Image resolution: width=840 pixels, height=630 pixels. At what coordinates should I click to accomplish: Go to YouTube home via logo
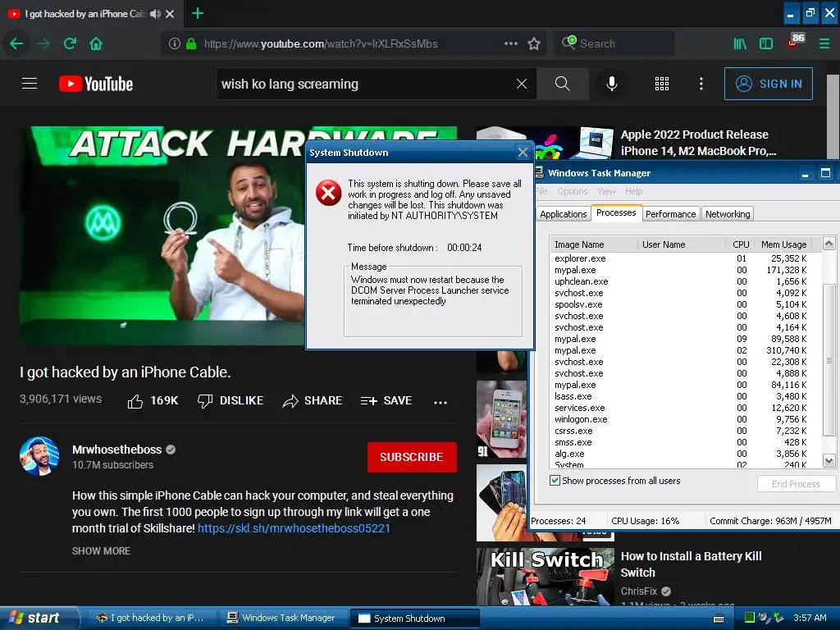[x=96, y=84]
